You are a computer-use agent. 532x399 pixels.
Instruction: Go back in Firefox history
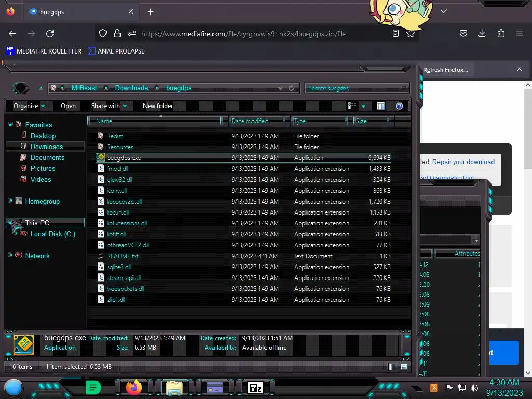[12, 34]
